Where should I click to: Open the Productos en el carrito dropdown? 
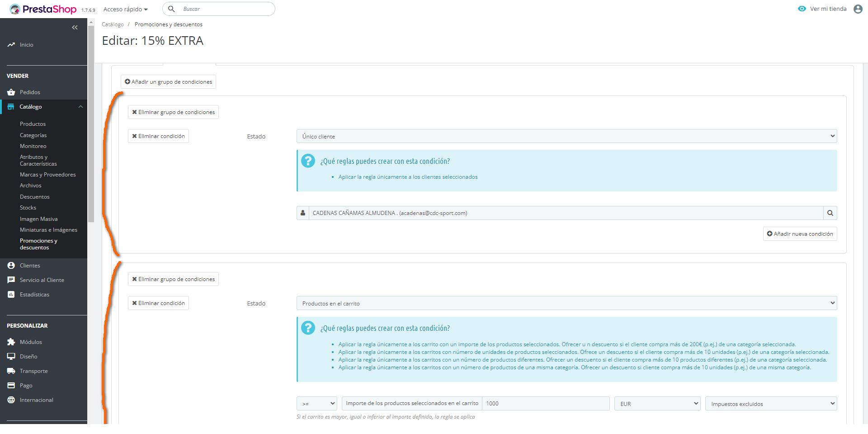point(566,303)
